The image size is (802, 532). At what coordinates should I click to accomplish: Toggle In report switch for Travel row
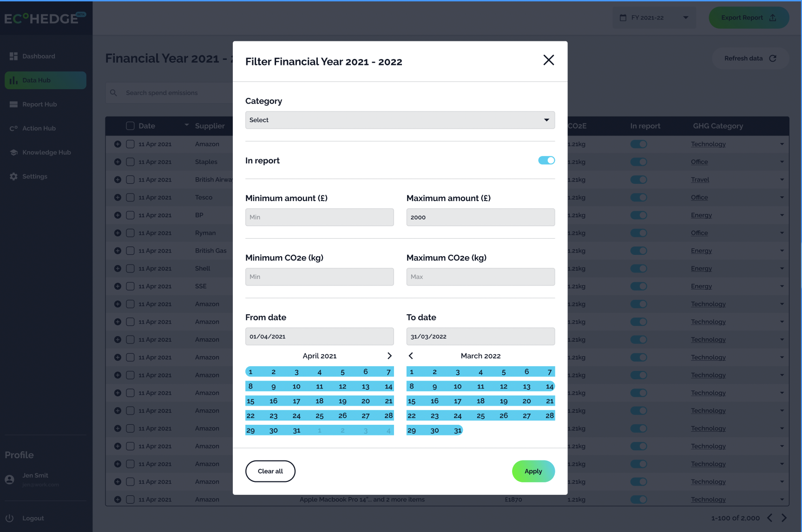(639, 180)
